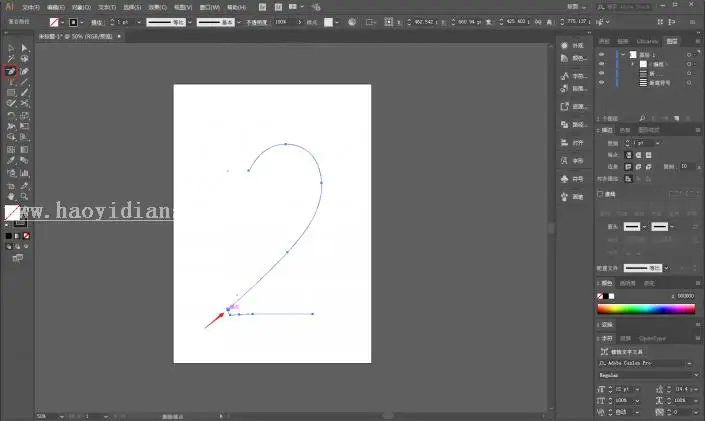Select the Scissors tool
Screen dimensions: 705x421
(x=24, y=103)
